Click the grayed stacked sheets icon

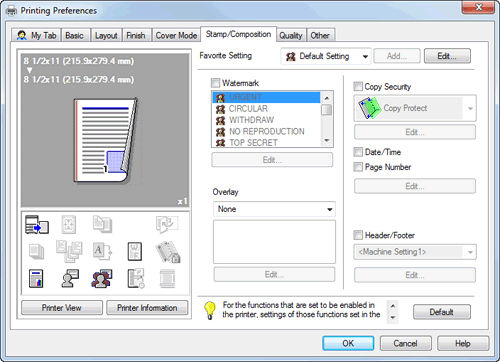pyautogui.click(x=36, y=252)
